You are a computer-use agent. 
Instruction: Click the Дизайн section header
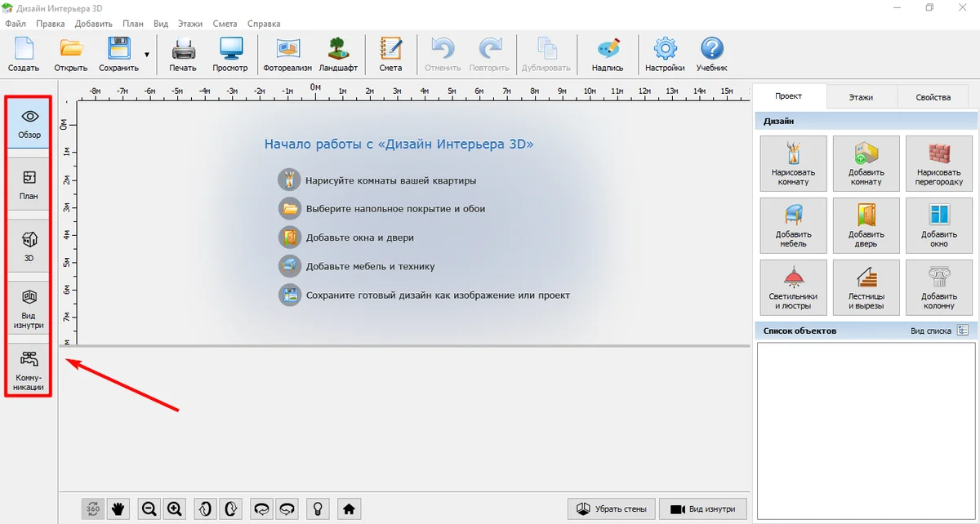[x=866, y=121]
